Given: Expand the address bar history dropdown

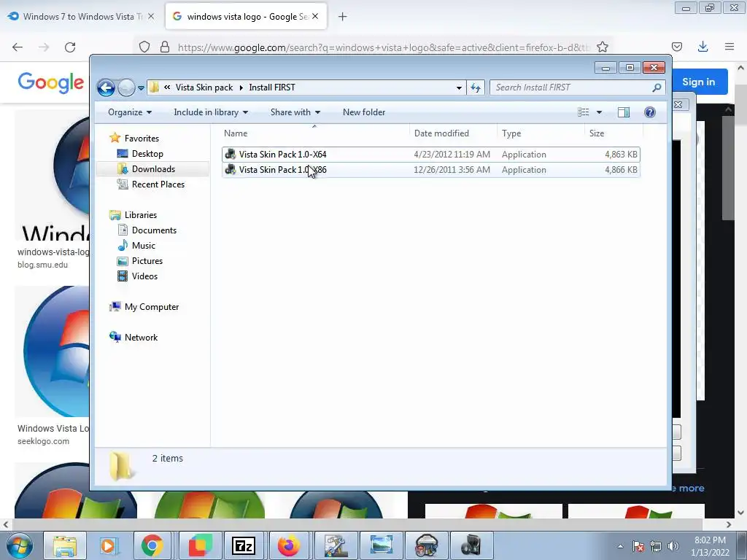Looking at the screenshot, I should click(x=459, y=87).
